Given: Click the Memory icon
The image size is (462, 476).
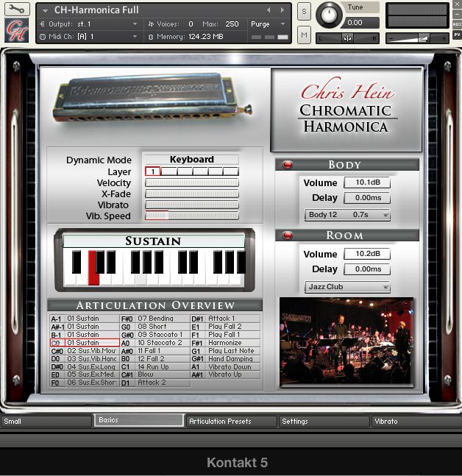Looking at the screenshot, I should 151,37.
